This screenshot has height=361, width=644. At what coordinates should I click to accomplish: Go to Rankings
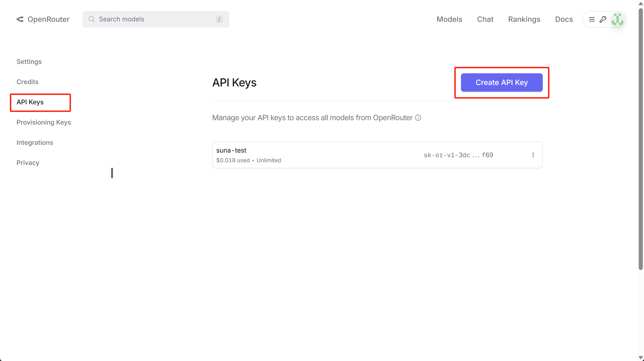[524, 20]
